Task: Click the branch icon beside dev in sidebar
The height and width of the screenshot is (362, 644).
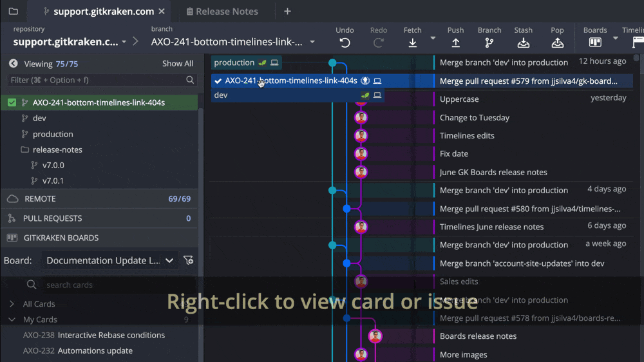Action: pyautogui.click(x=24, y=119)
